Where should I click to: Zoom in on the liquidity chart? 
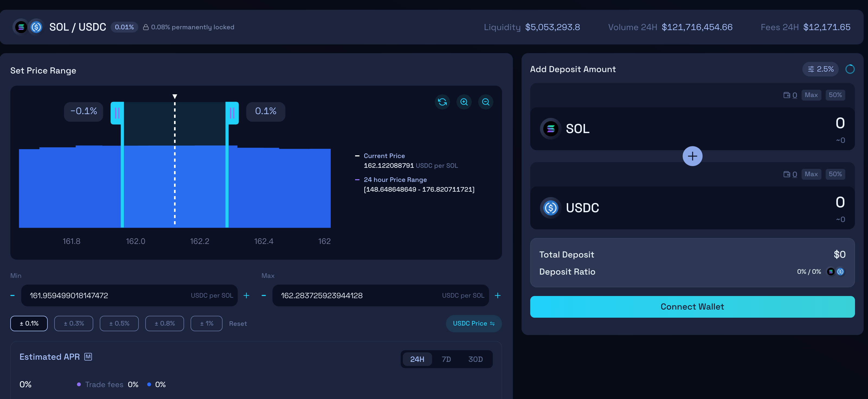(x=464, y=102)
